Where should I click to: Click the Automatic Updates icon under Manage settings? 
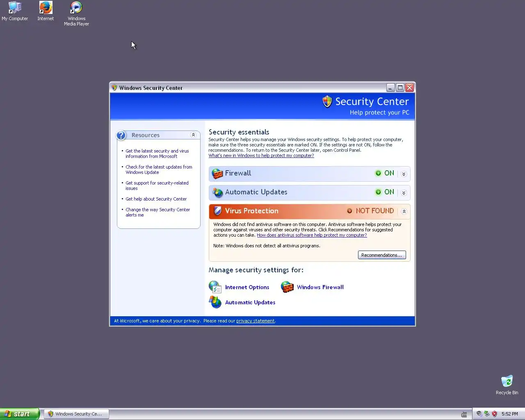215,302
